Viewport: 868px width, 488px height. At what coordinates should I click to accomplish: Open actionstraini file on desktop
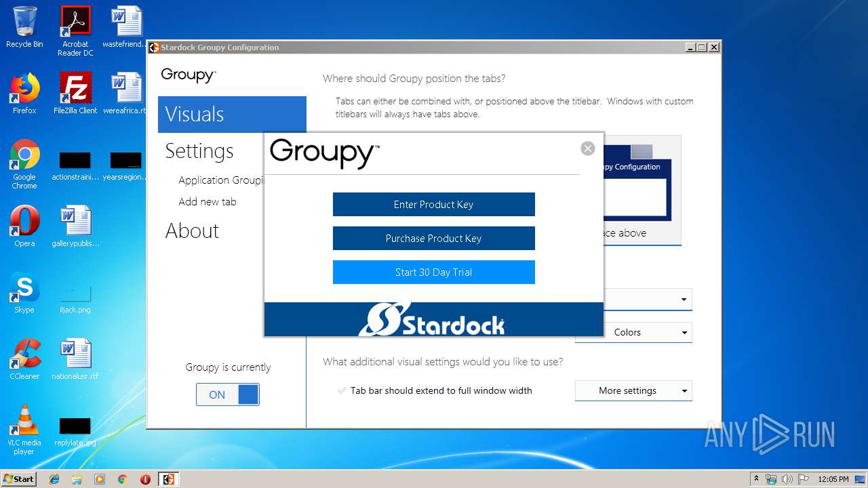[x=75, y=167]
